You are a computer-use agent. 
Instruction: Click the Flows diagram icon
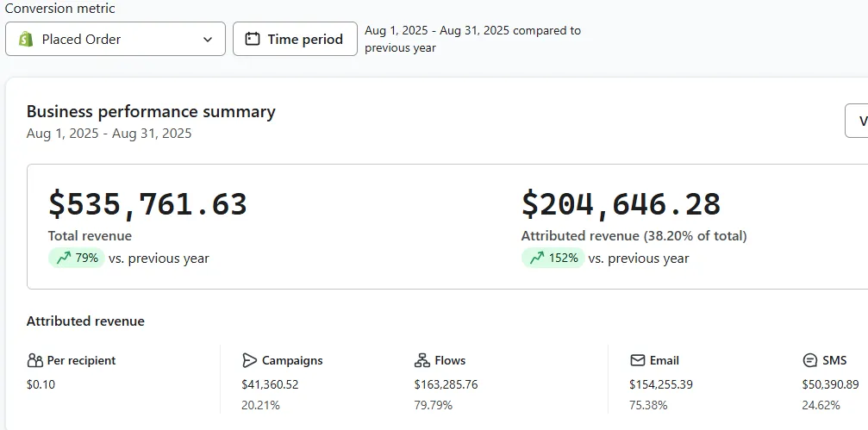coord(422,360)
